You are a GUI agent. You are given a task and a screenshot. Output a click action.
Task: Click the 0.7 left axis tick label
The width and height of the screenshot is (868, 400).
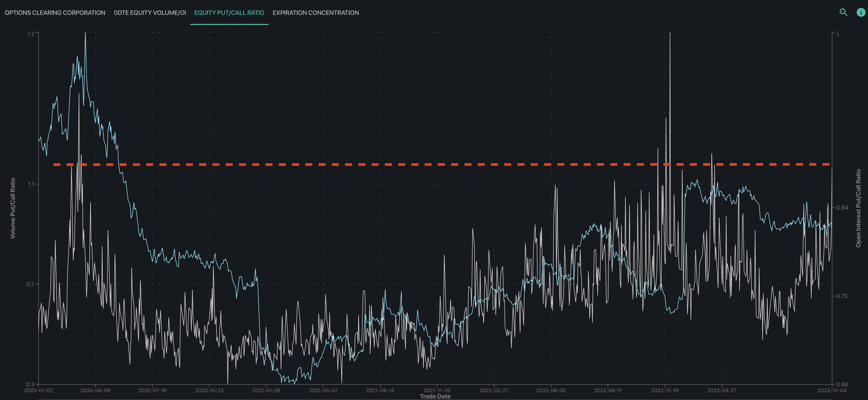[30, 285]
